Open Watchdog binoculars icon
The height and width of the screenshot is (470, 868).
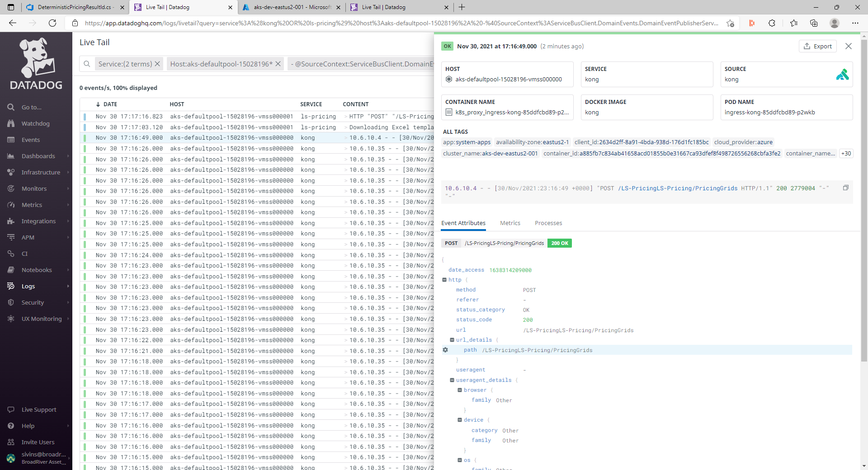click(11, 123)
